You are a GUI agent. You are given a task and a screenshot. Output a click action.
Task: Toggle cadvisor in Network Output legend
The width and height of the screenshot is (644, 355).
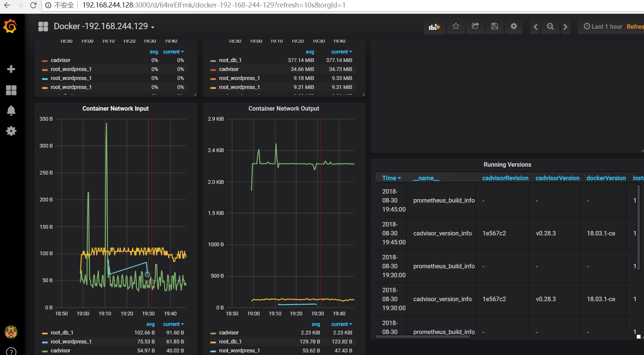coord(229,333)
